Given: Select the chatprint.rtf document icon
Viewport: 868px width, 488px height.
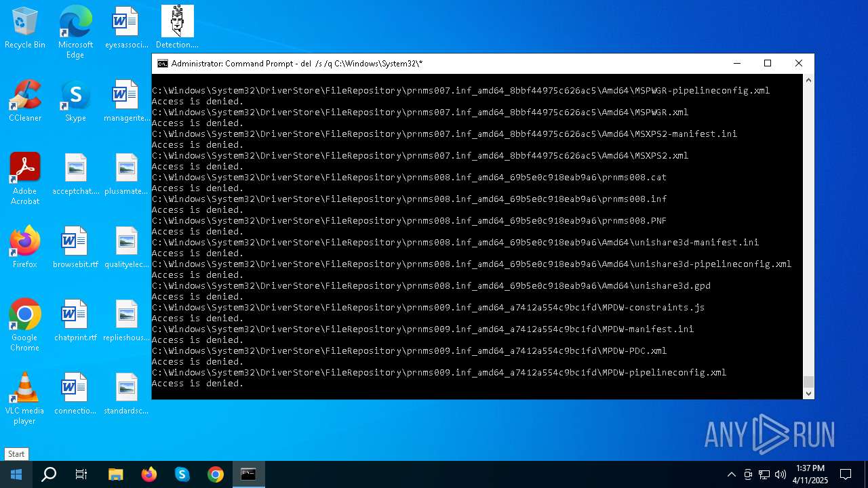Looking at the screenshot, I should point(75,321).
